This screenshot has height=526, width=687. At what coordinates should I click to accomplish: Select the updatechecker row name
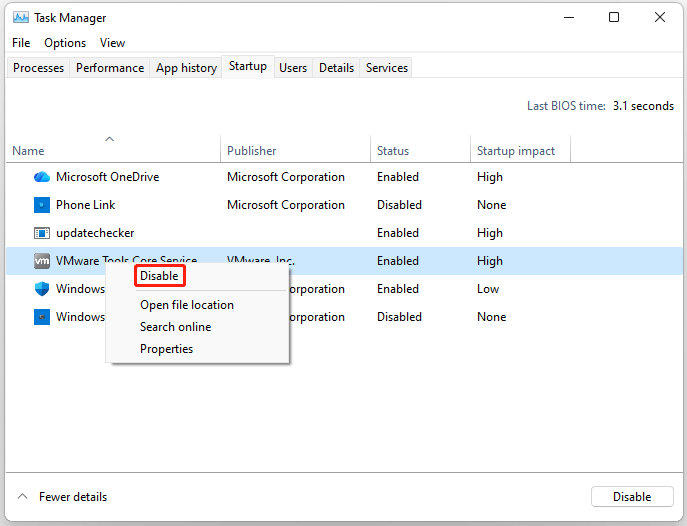point(95,233)
